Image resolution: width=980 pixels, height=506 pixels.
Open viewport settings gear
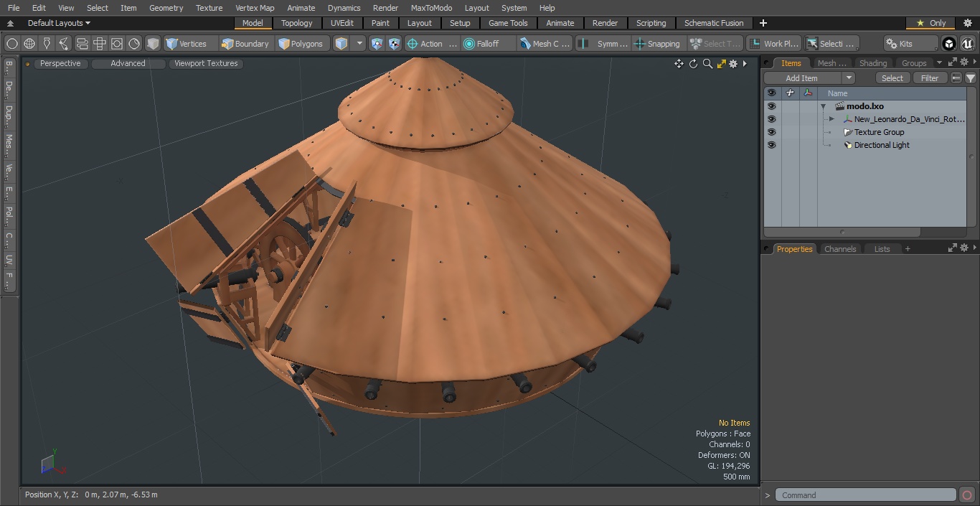pos(733,64)
